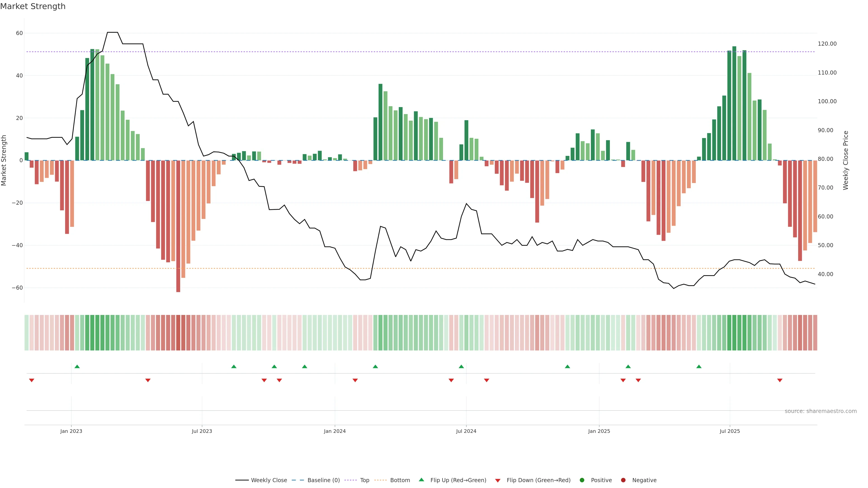Click first green flip-up marker near Jan 2023
868x488 pixels.
tap(77, 366)
